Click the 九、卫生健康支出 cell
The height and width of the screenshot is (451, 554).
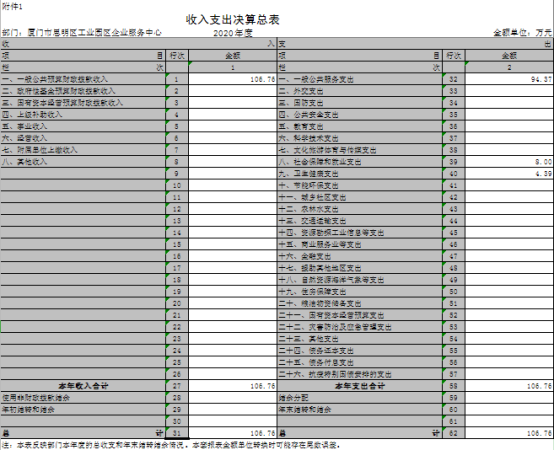[x=360, y=174]
